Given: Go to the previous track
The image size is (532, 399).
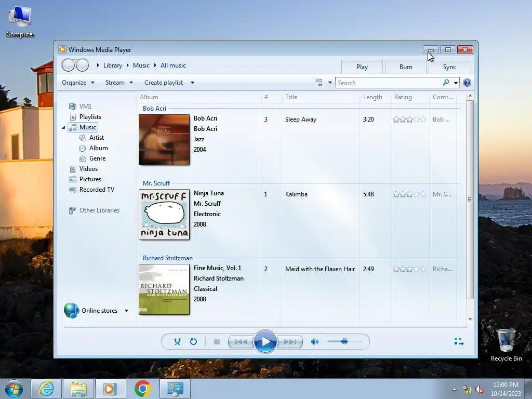Looking at the screenshot, I should point(241,342).
